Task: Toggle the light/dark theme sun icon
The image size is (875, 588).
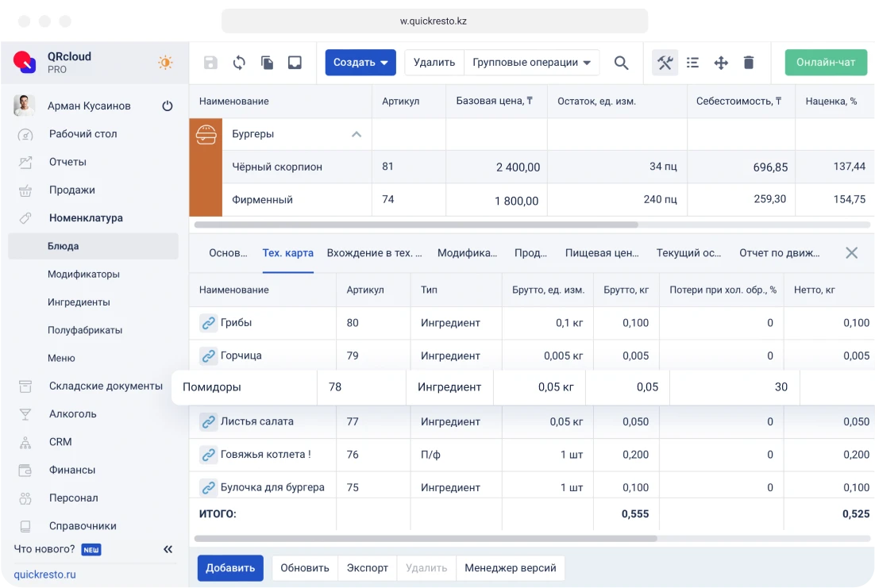Action: click(x=165, y=62)
